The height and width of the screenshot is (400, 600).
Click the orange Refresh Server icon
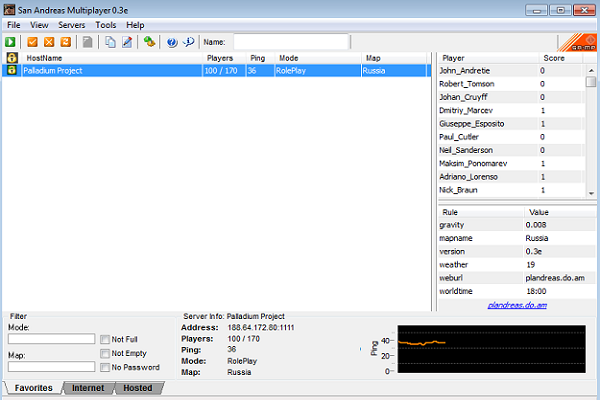(x=66, y=42)
